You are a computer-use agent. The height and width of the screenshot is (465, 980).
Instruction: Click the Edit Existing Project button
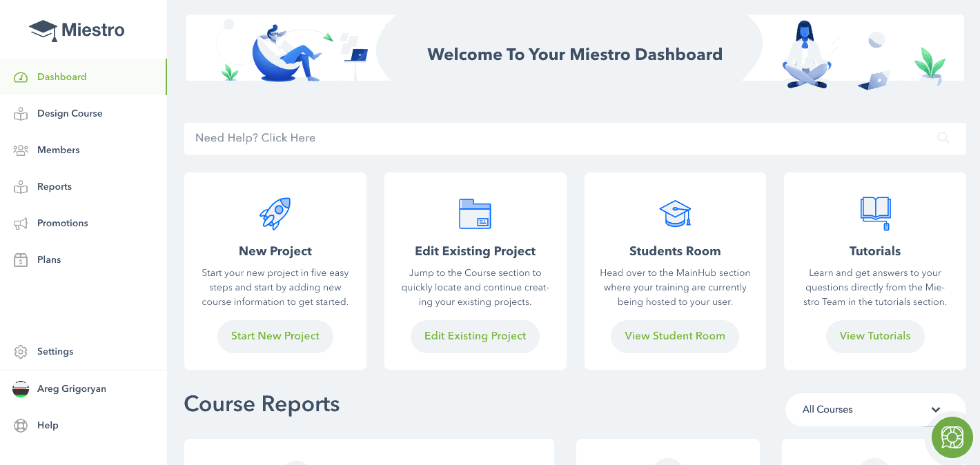(475, 337)
